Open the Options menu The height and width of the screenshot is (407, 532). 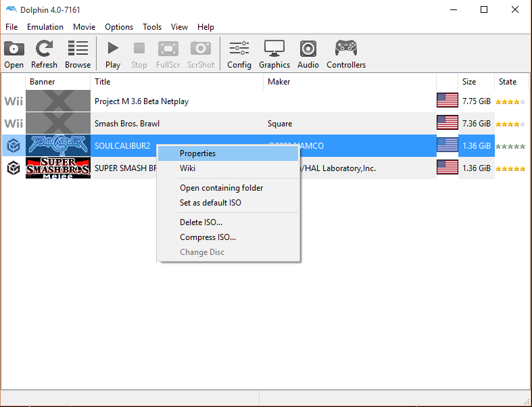[x=119, y=27]
